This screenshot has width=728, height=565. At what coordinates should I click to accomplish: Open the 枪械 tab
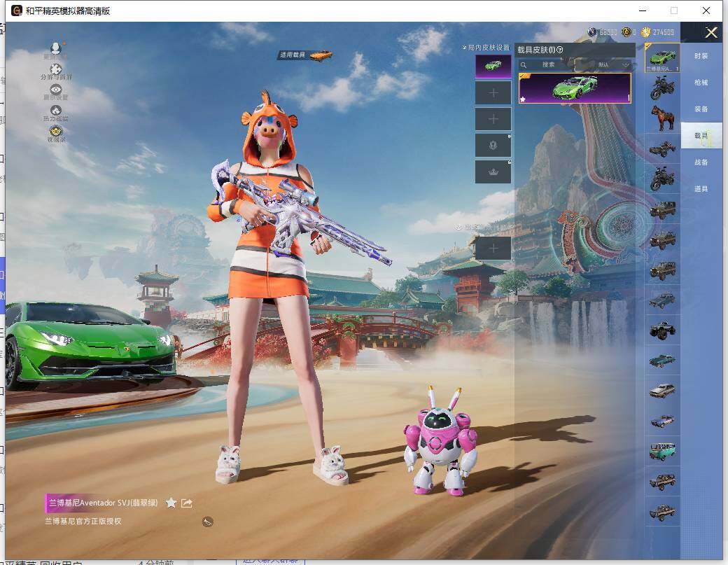pyautogui.click(x=701, y=83)
